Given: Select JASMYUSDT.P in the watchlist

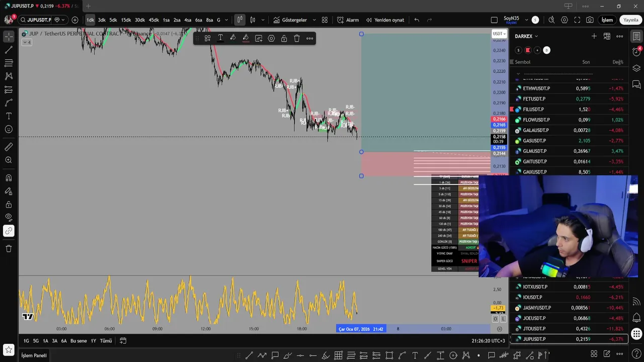Looking at the screenshot, I should pos(569,308).
